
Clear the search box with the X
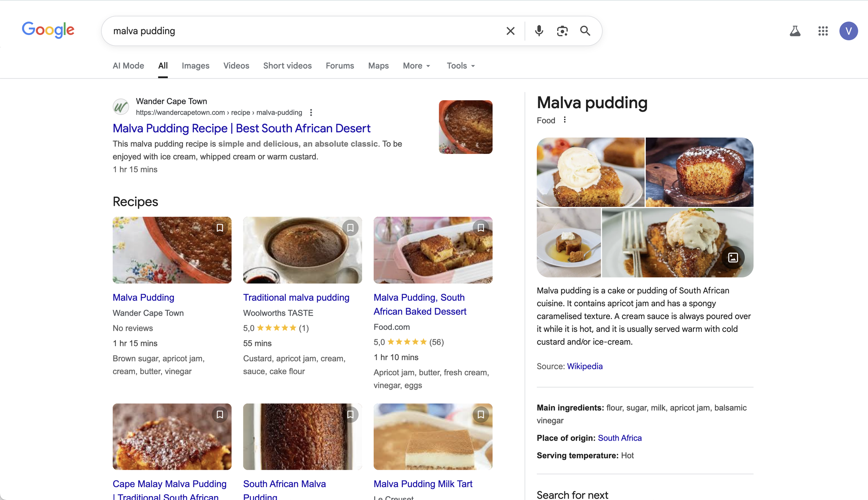510,31
